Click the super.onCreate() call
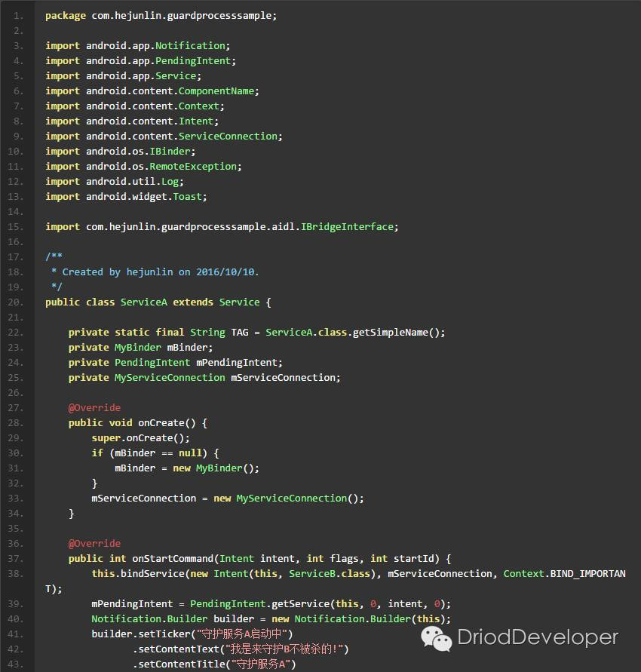Viewport: 641px width, 672px height. point(140,438)
